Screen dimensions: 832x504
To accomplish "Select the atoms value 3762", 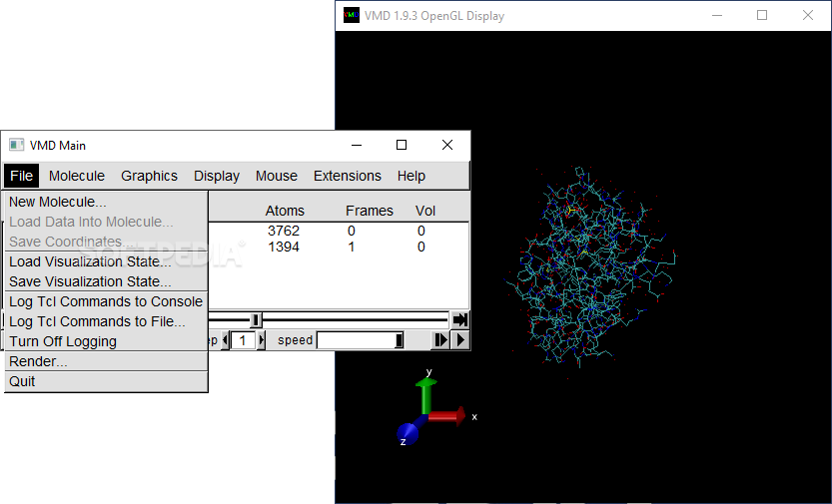I will coord(284,232).
